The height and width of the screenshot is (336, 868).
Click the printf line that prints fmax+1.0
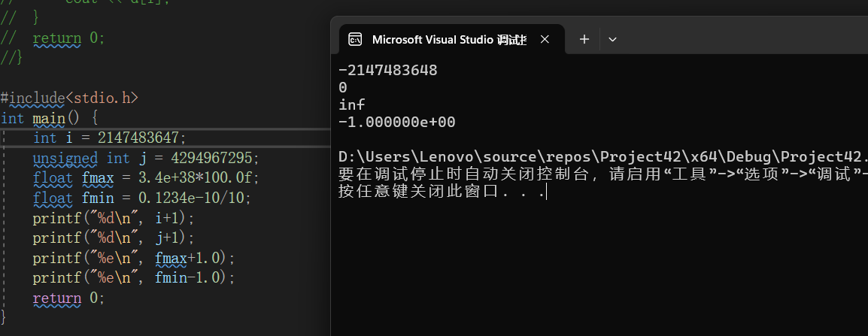point(133,258)
